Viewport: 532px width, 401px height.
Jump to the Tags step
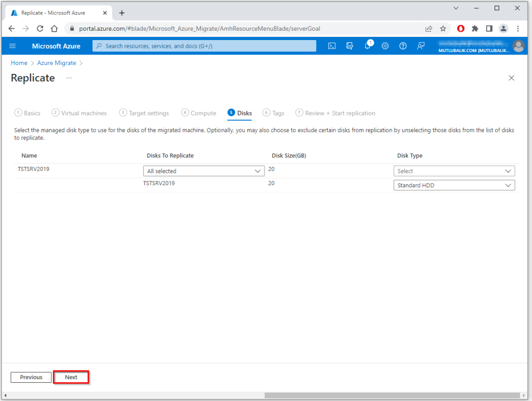[273, 113]
